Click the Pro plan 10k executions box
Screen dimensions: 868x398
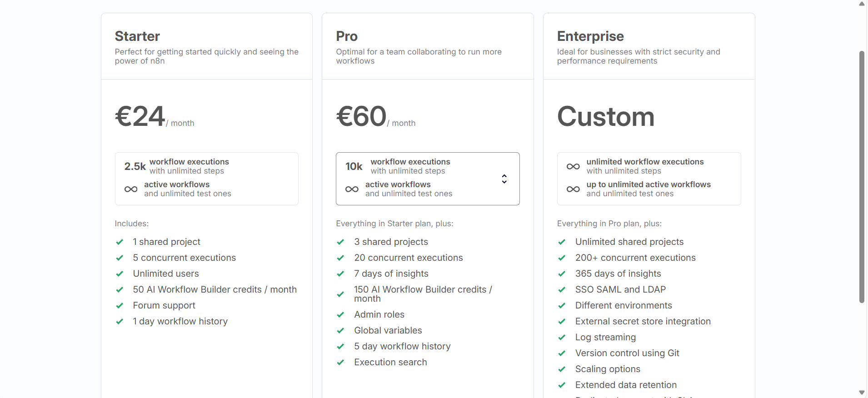click(x=427, y=179)
